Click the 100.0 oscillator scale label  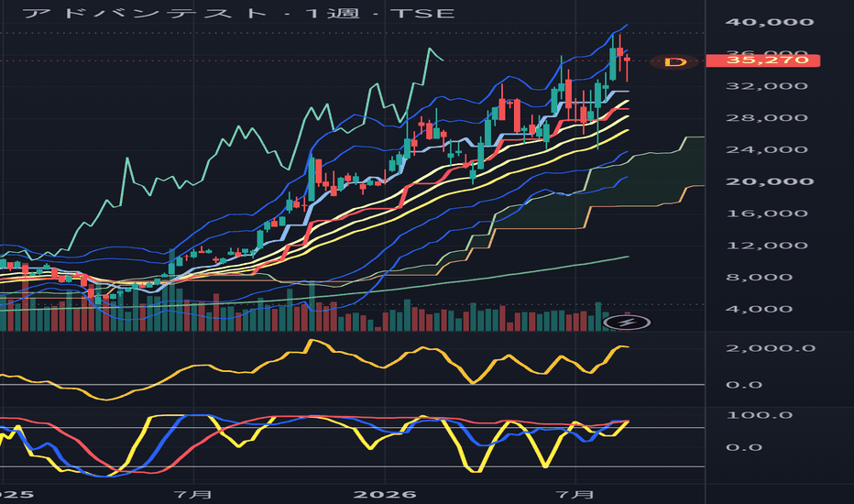760,415
